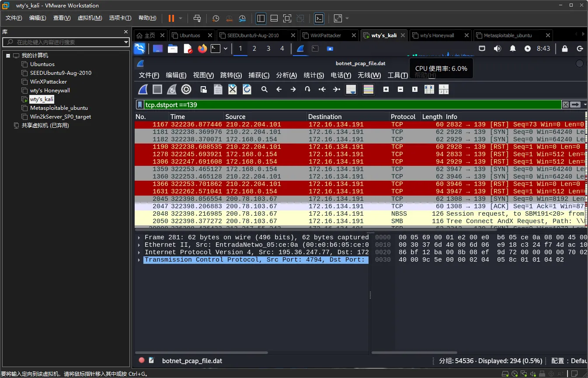Toggle VMware library sidebar view icon
The height and width of the screenshot is (378, 588).
point(261,18)
